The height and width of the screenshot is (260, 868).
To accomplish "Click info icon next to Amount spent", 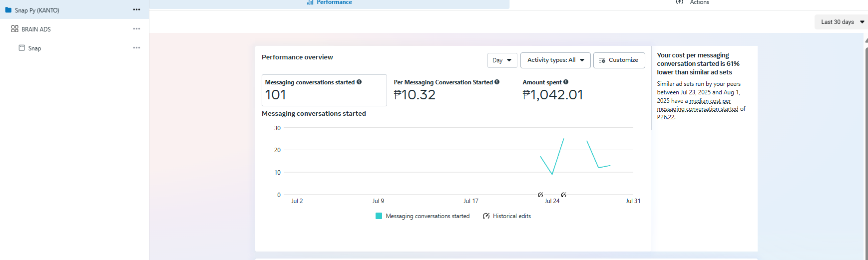I will (566, 82).
